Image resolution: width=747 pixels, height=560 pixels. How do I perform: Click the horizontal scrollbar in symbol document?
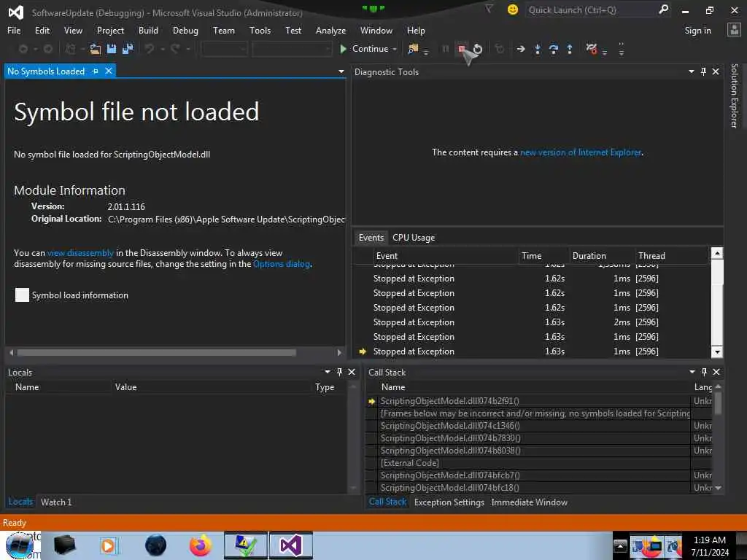point(156,352)
